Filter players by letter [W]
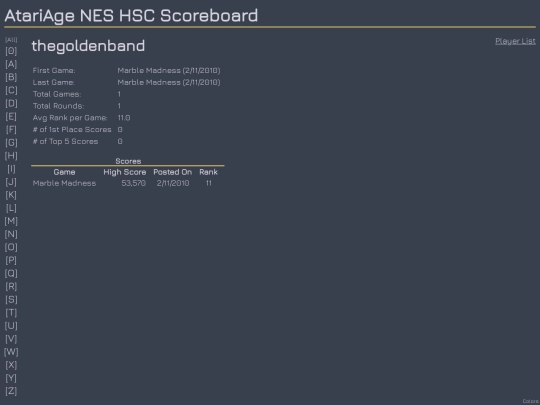This screenshot has width=540, height=405. coord(11,352)
